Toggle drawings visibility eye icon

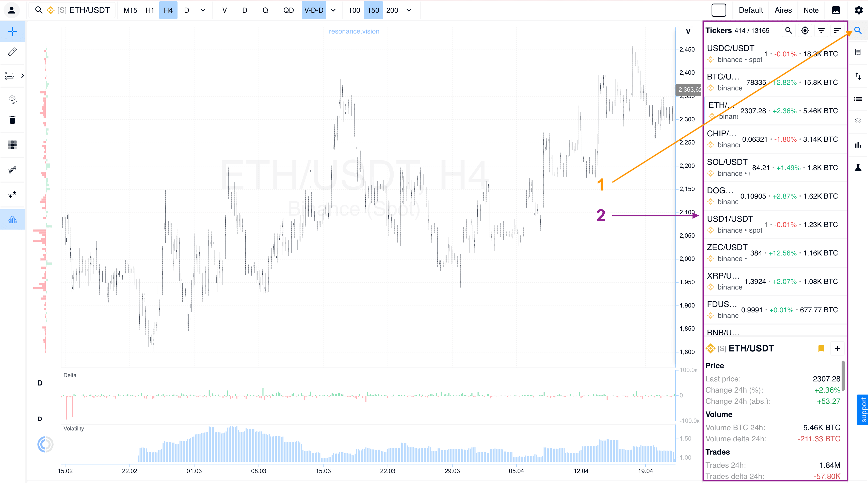pos(12,99)
